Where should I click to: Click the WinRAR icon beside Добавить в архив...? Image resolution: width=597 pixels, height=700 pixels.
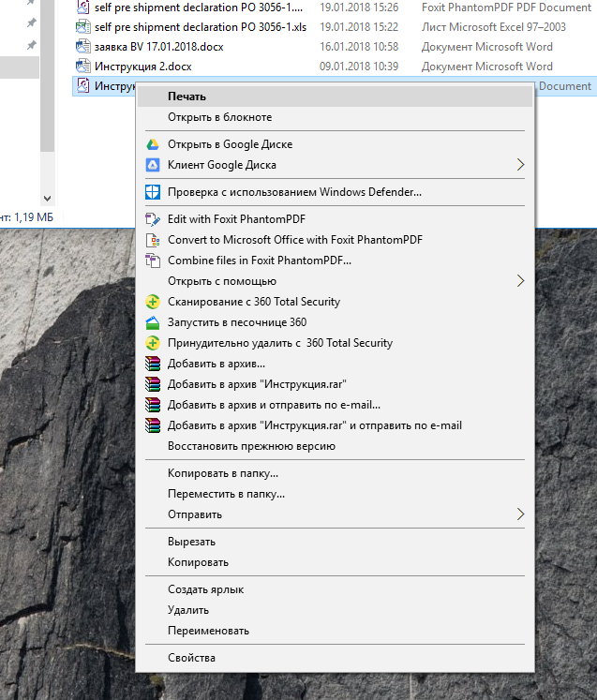[153, 364]
